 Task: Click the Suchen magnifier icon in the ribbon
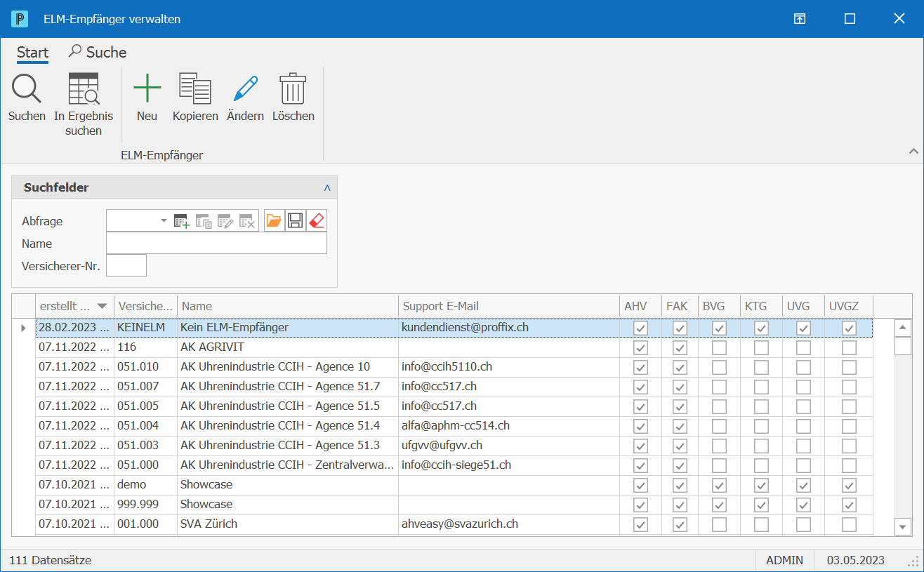(x=27, y=89)
